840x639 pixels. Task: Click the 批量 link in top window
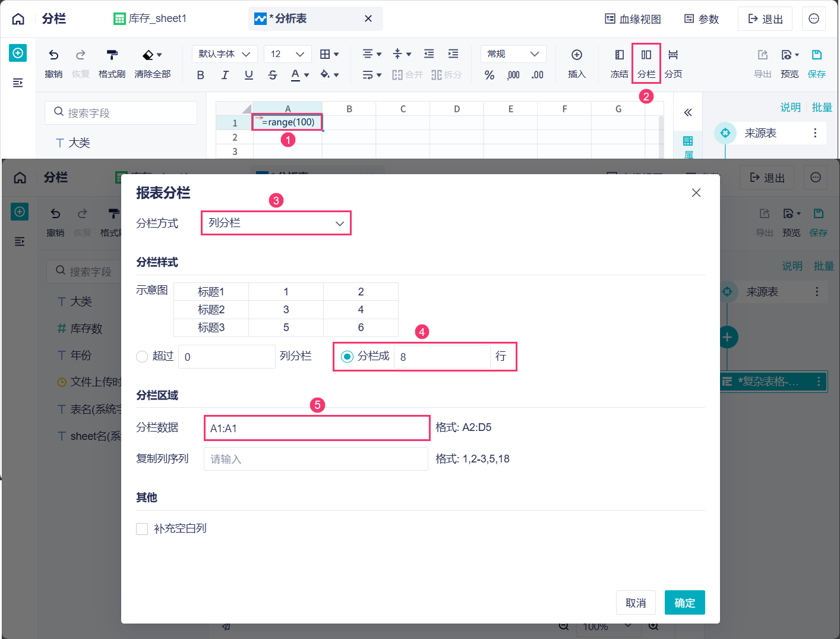[x=822, y=108]
